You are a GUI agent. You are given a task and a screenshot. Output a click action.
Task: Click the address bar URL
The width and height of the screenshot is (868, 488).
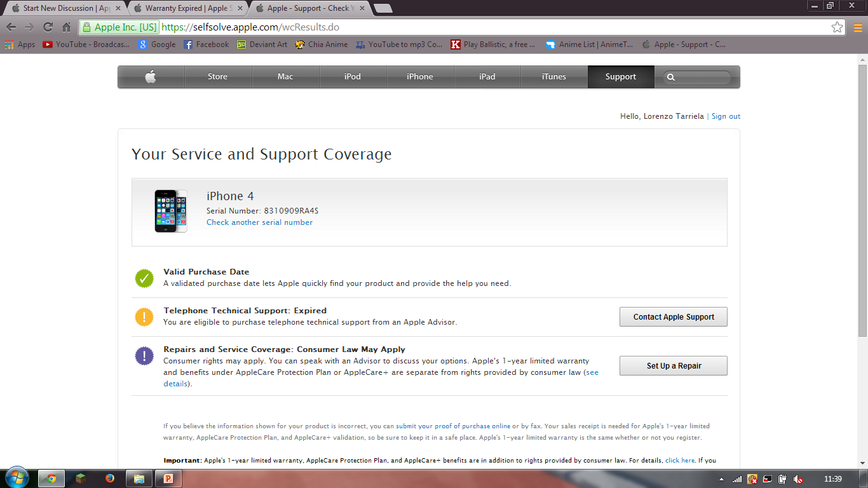coord(250,27)
